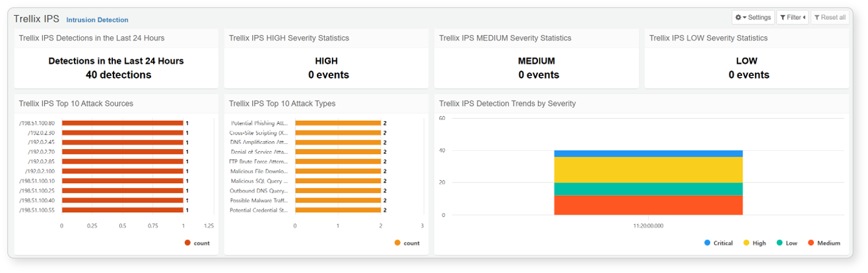Image resolution: width=868 pixels, height=273 pixels.
Task: Click the Potential Credential Stuffing label
Action: pos(259,210)
